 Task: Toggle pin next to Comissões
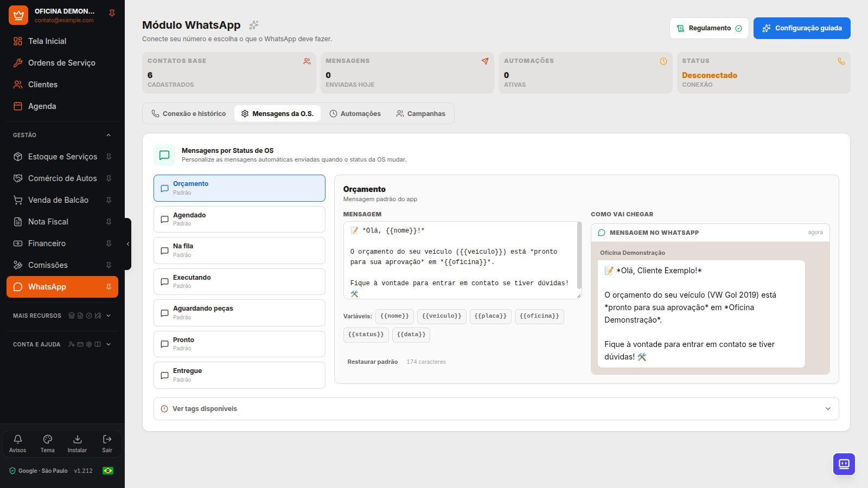[x=108, y=265]
